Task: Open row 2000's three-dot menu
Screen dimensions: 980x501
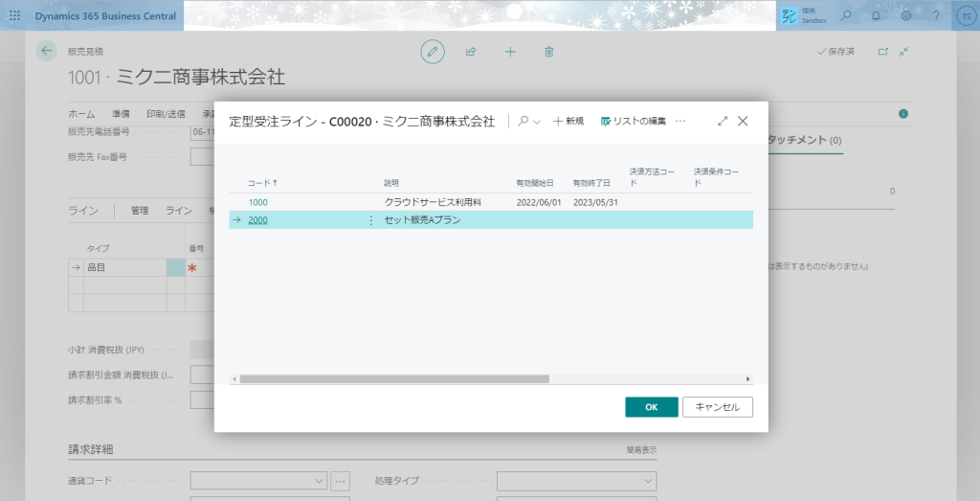Action: [x=370, y=220]
